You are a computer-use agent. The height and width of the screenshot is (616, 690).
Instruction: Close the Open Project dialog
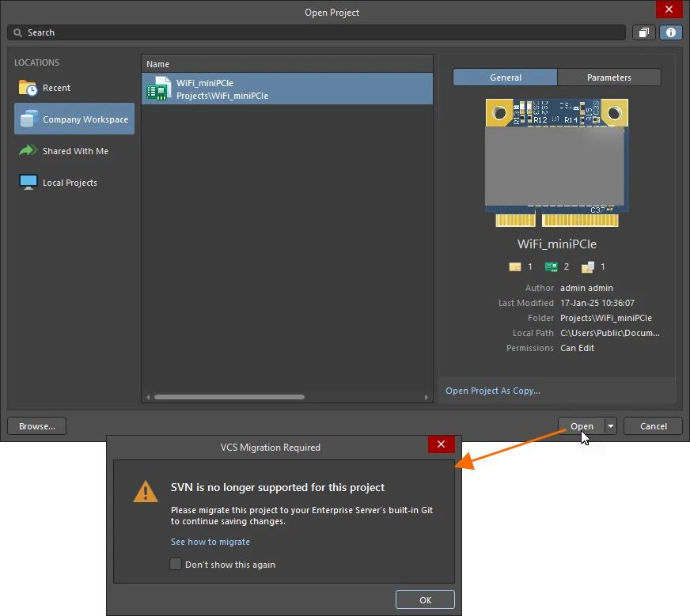pos(669,9)
